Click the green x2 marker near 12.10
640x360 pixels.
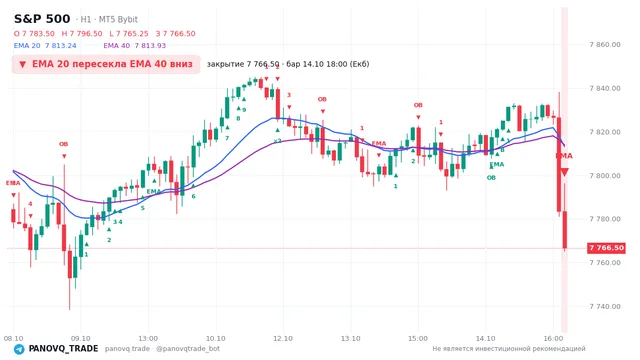[278, 141]
